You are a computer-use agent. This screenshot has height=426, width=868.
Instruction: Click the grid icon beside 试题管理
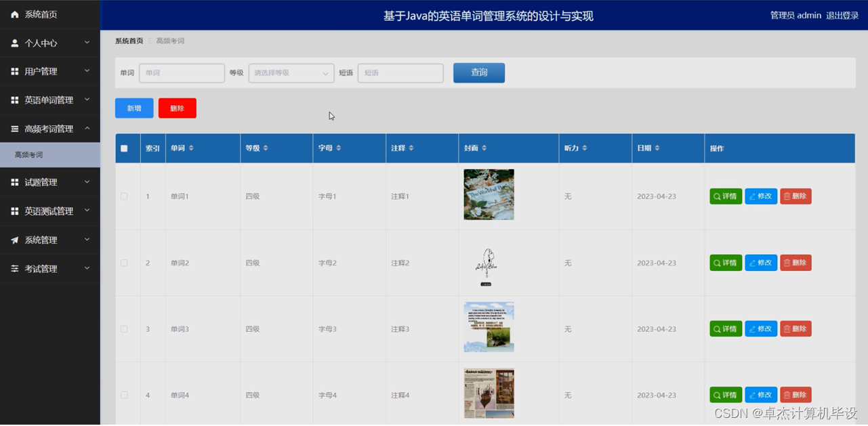pos(15,182)
